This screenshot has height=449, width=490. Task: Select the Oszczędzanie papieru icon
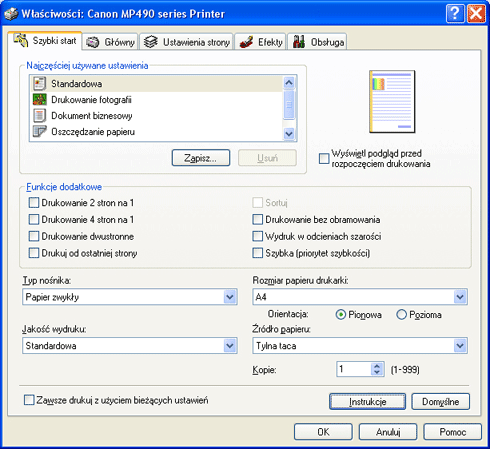tap(40, 132)
